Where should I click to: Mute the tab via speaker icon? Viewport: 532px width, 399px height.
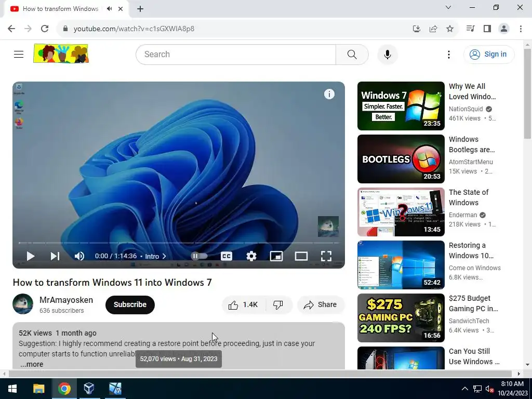pyautogui.click(x=109, y=9)
